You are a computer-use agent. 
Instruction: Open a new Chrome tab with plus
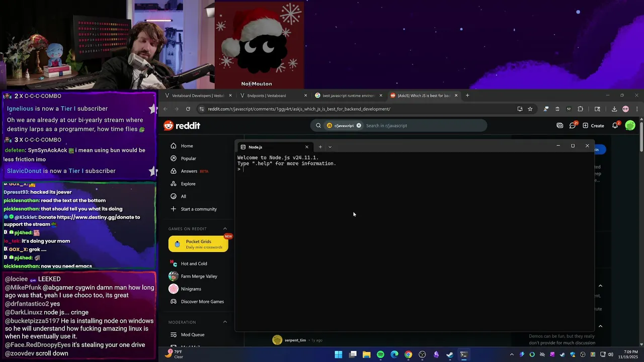pos(467,96)
